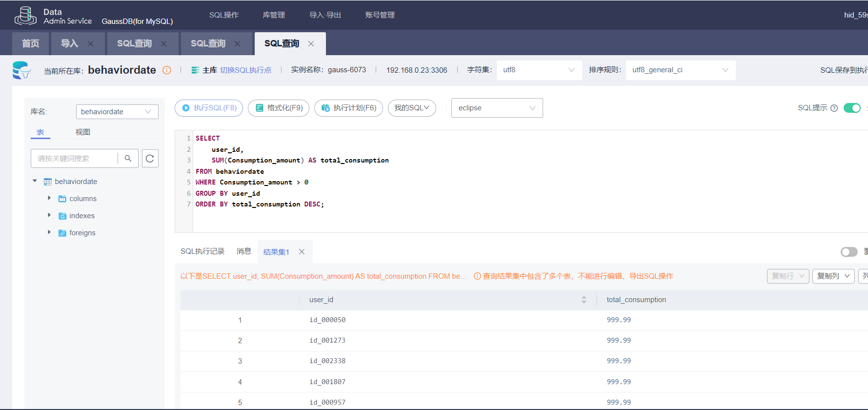Viewport: 868px width, 410px height.
Task: Click the 格式化(F9) button
Action: click(279, 108)
